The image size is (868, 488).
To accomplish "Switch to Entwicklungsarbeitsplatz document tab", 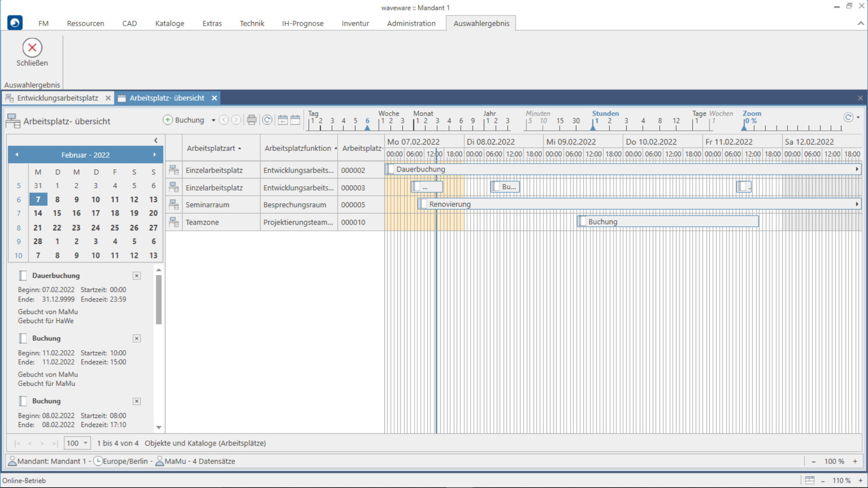I will coord(57,98).
